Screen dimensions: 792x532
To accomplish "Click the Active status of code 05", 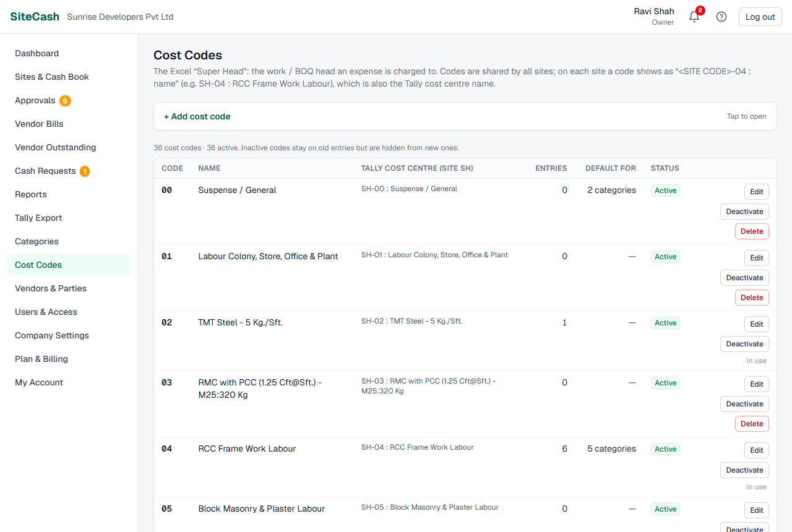I will point(665,509).
